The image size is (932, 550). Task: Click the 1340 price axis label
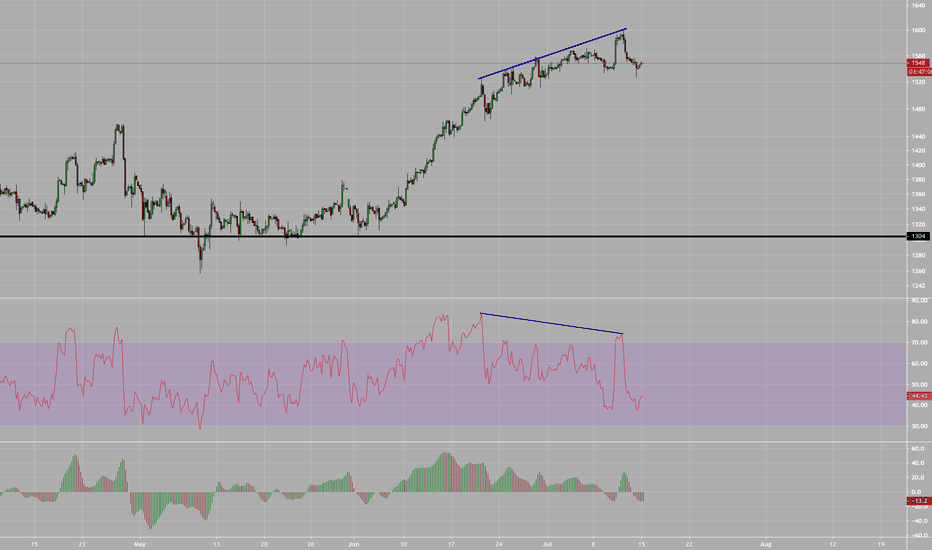pyautogui.click(x=918, y=209)
